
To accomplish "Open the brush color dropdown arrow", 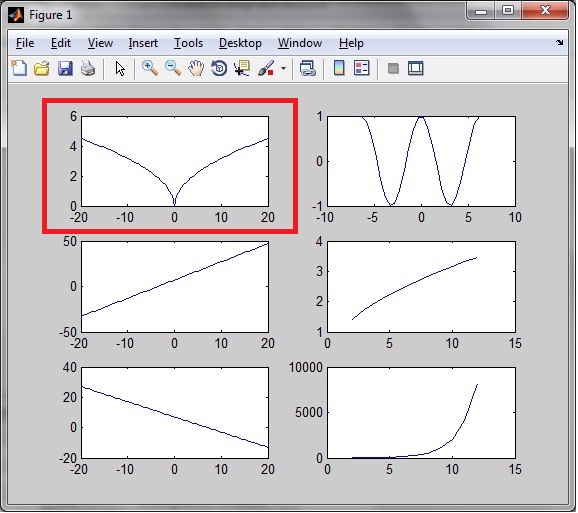I will click(283, 69).
